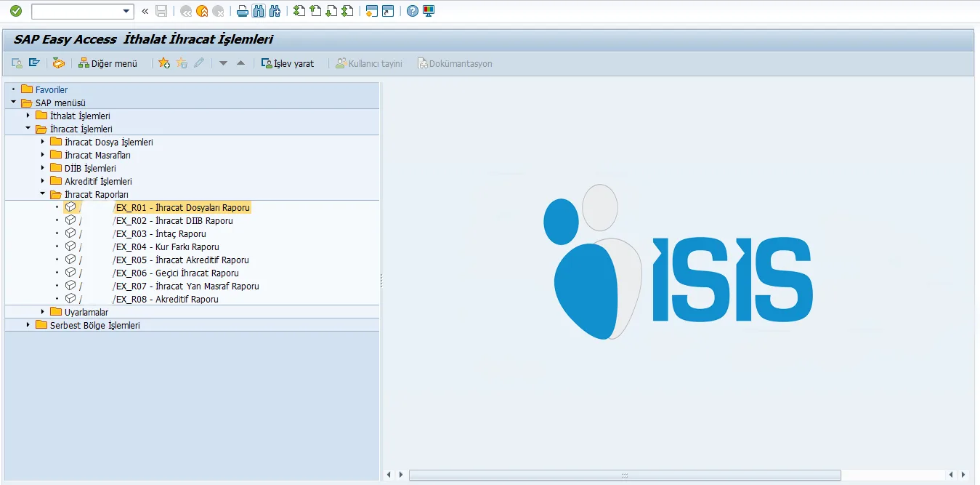The height and width of the screenshot is (485, 980).
Task: Go to last page icon
Action: point(347,11)
